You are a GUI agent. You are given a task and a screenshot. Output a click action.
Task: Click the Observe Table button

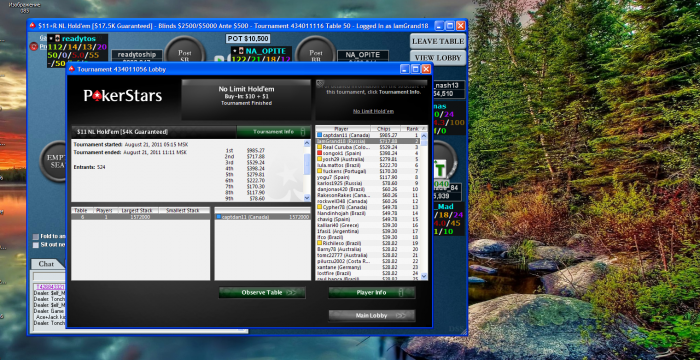(262, 293)
